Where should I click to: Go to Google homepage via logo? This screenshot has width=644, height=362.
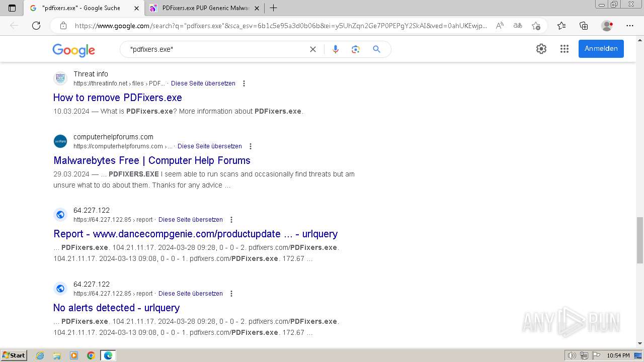click(73, 50)
